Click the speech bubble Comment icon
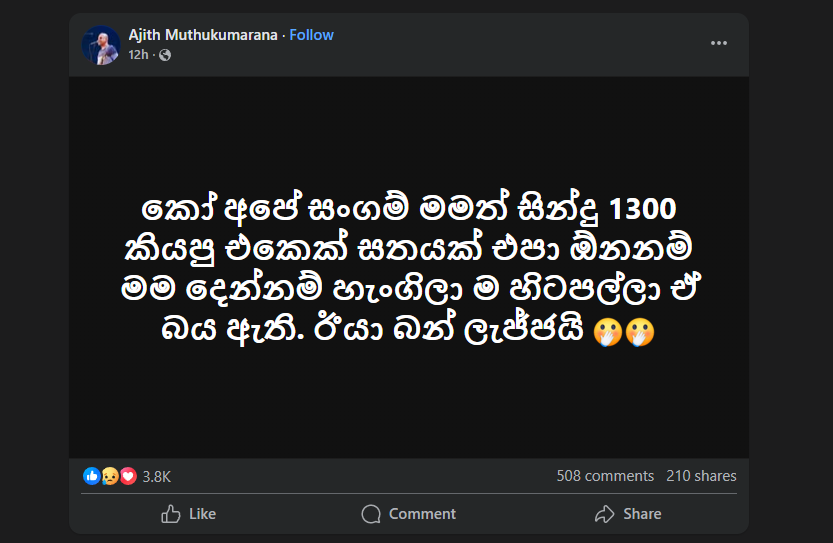The height and width of the screenshot is (543, 833). pyautogui.click(x=371, y=514)
